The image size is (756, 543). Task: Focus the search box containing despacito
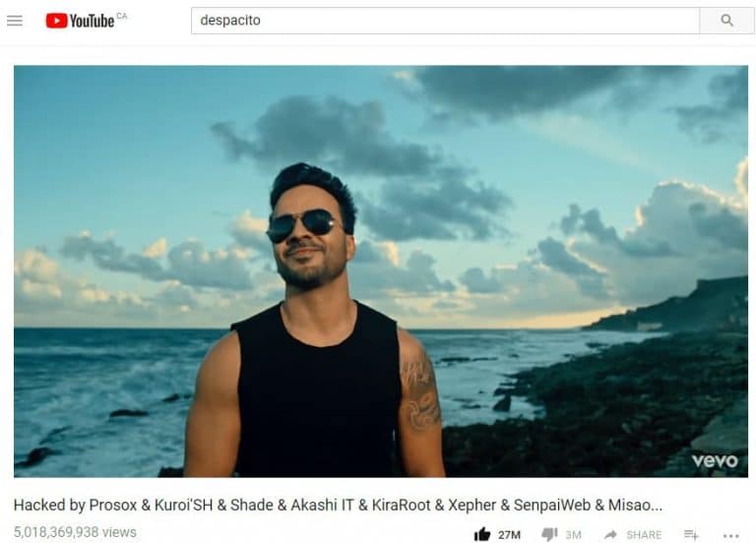tap(445, 21)
